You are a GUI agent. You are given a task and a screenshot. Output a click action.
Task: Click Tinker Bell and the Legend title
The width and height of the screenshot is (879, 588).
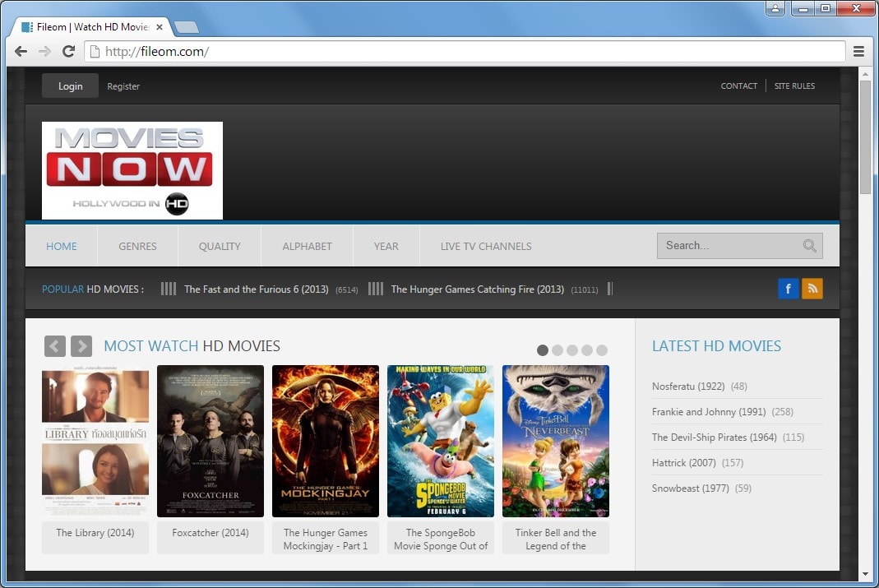click(556, 539)
